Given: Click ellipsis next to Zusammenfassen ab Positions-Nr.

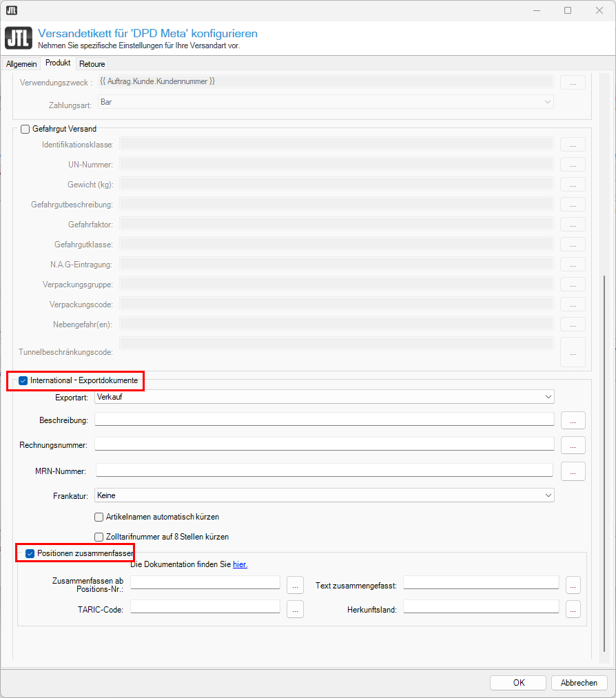Looking at the screenshot, I should [x=295, y=585].
